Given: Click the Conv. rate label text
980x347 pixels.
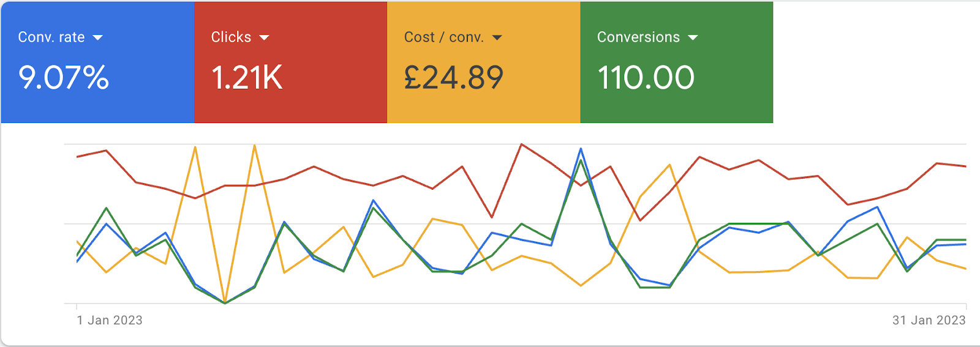Looking at the screenshot, I should pyautogui.click(x=51, y=37).
